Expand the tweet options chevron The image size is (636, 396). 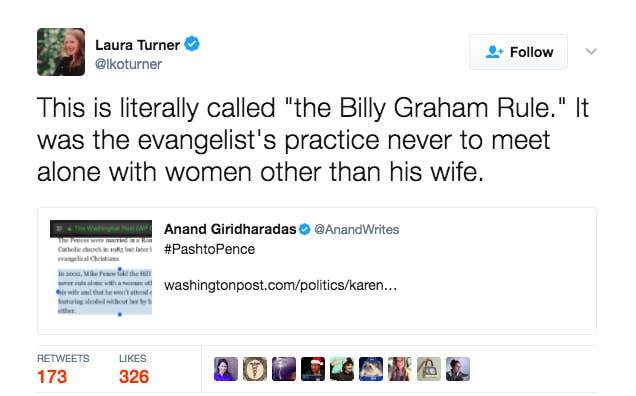[591, 52]
